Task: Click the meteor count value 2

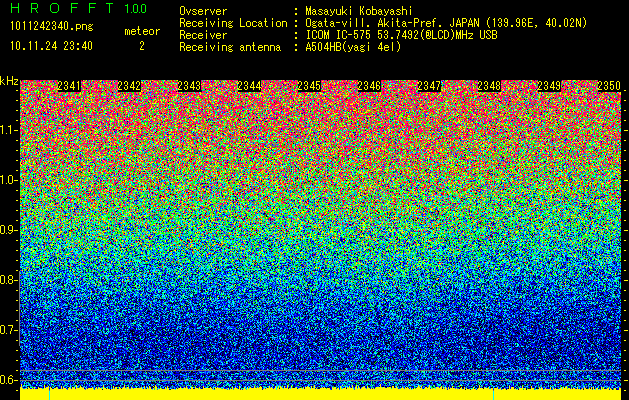Action: coord(142,46)
